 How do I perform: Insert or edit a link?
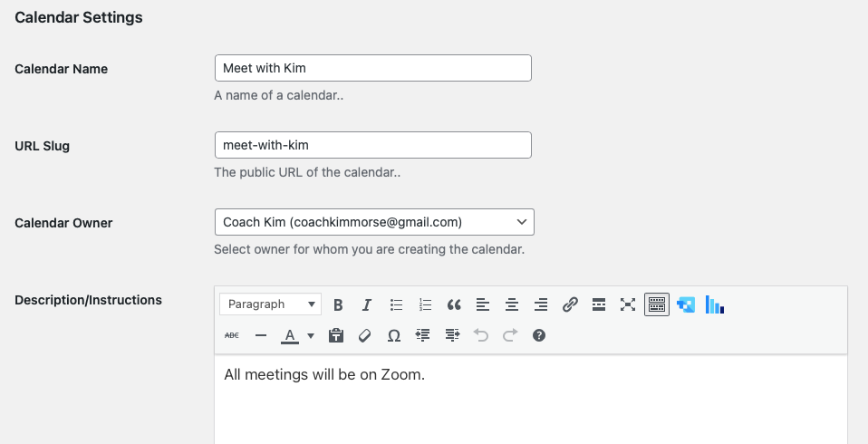pyautogui.click(x=570, y=304)
